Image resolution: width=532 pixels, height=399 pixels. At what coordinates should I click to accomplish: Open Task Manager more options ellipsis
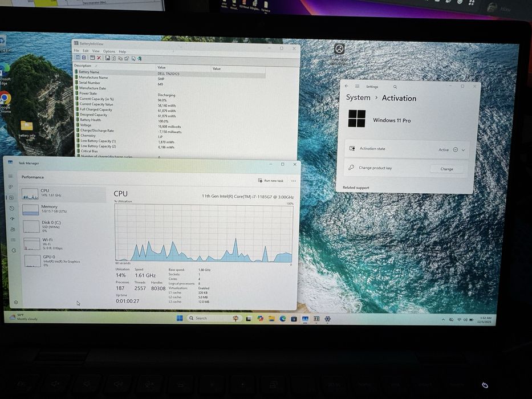pyautogui.click(x=294, y=181)
